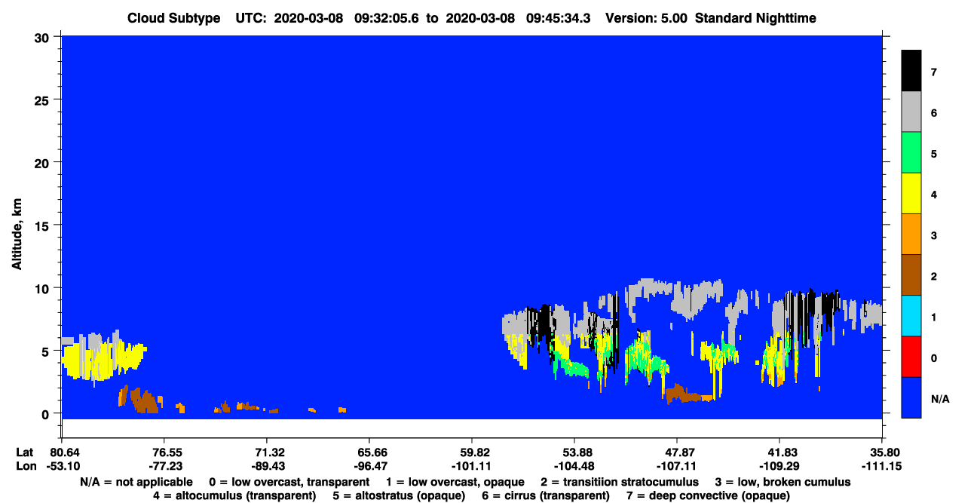Click the orange broken cumulus swatch labeled 3
This screenshot has height=503, width=980.
pos(911,235)
